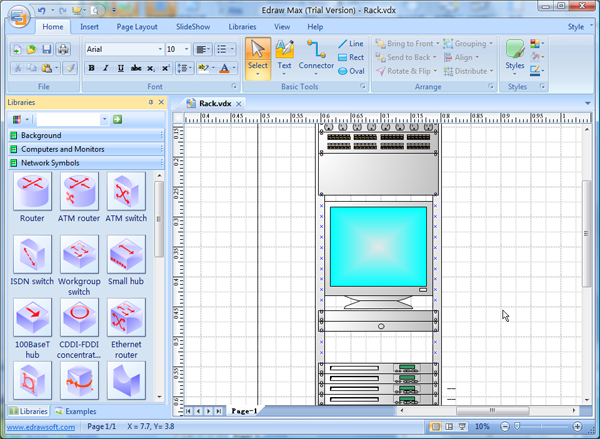Click the Save icon in File group
600x439 pixels.
(47, 49)
